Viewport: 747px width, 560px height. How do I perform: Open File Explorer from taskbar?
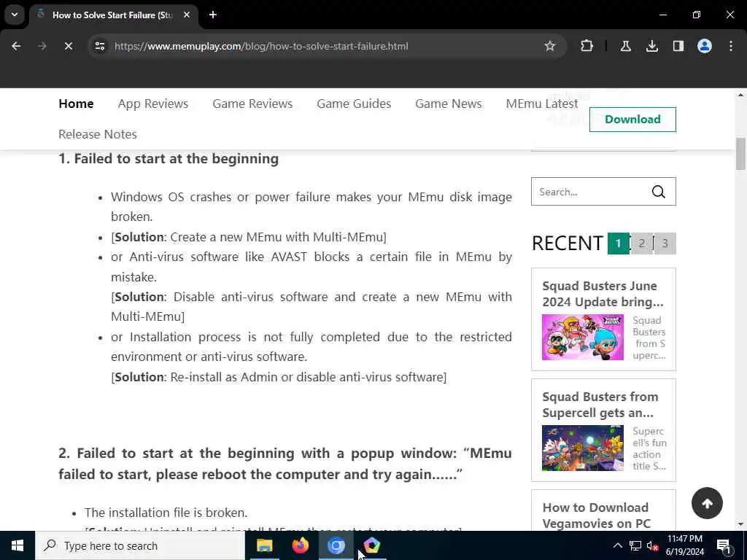coord(264,545)
